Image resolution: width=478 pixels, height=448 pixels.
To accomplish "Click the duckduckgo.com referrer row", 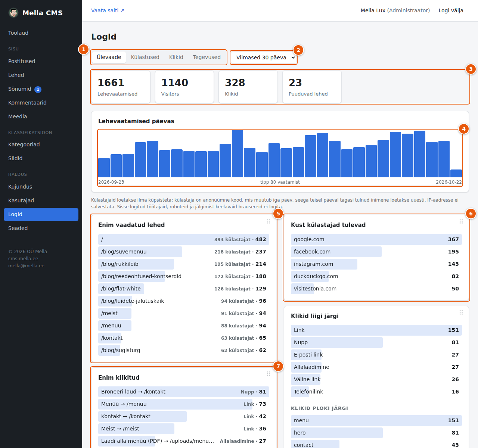I will (x=376, y=276).
